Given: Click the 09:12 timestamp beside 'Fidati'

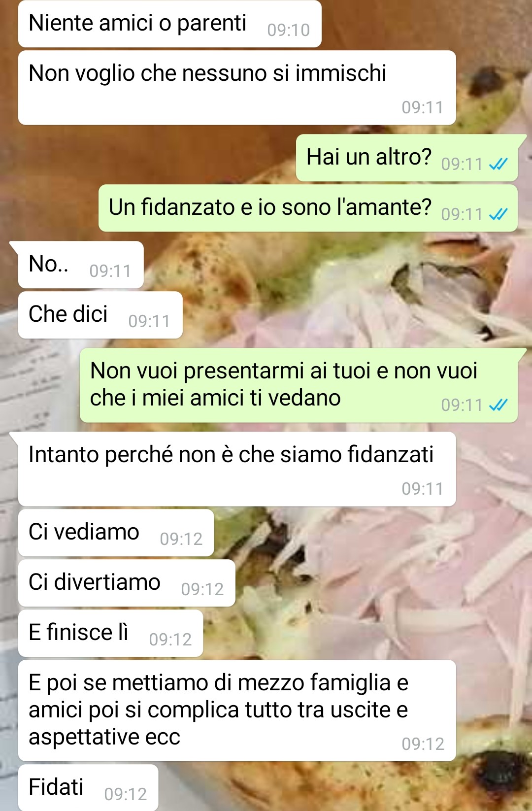Looking at the screenshot, I should tap(126, 794).
